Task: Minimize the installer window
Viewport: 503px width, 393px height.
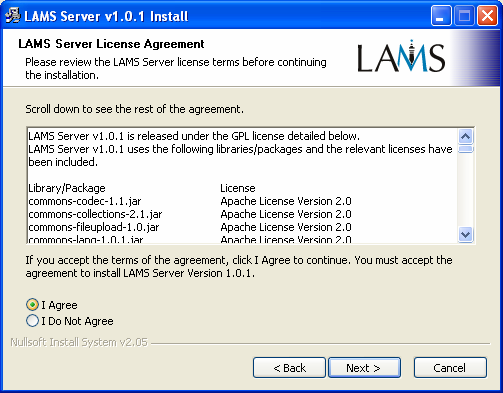Action: click(x=441, y=15)
